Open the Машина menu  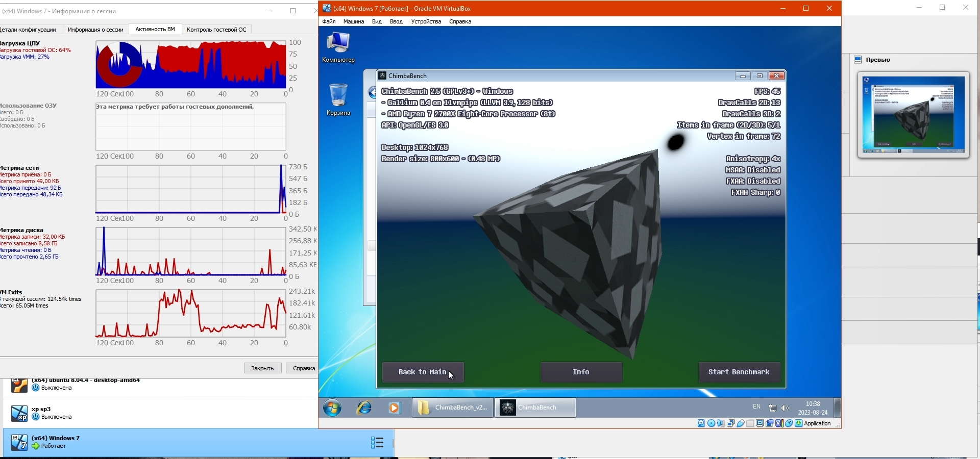(x=354, y=21)
